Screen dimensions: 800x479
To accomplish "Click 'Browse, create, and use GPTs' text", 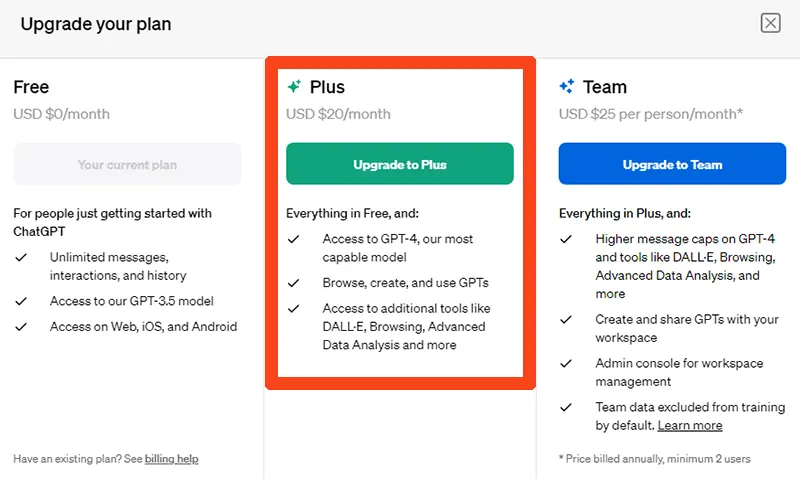I will click(x=406, y=283).
